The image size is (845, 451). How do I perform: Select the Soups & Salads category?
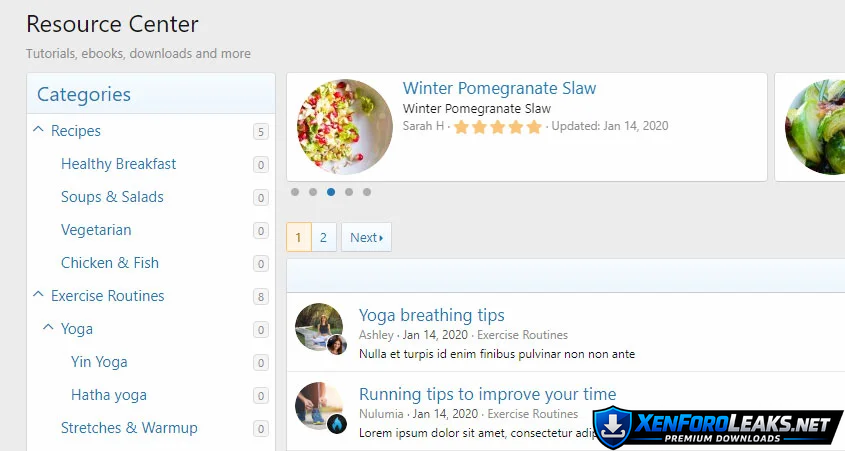(112, 197)
